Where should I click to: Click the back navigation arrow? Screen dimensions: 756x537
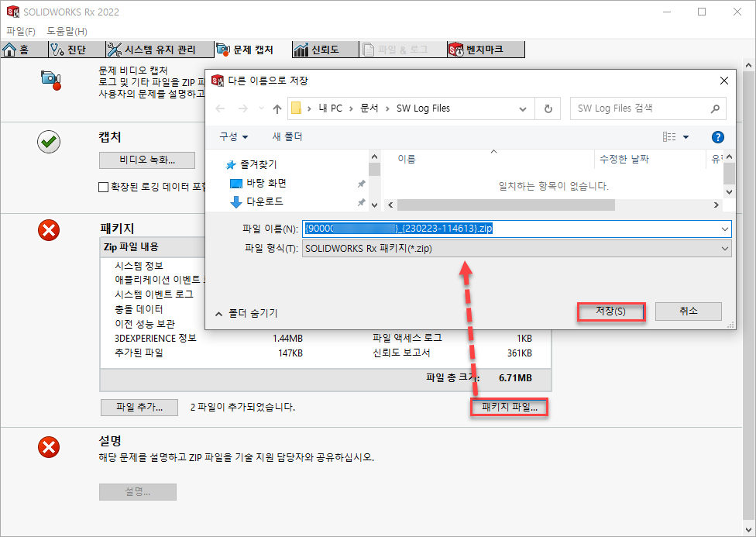click(220, 109)
